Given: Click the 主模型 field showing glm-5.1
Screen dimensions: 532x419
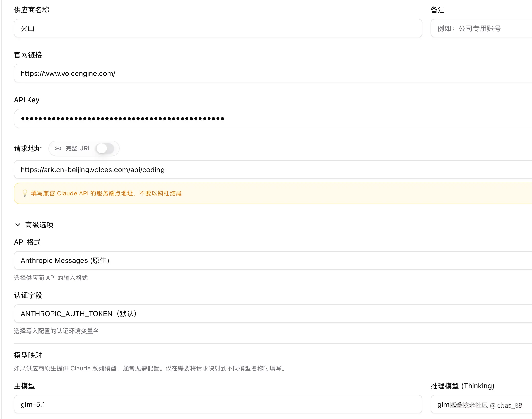Looking at the screenshot, I should [218, 404].
